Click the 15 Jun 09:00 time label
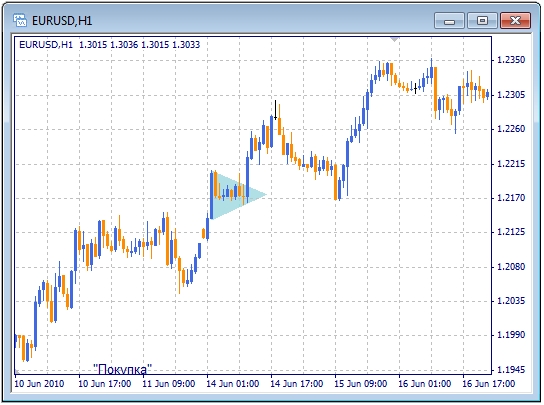The image size is (544, 405). [360, 384]
